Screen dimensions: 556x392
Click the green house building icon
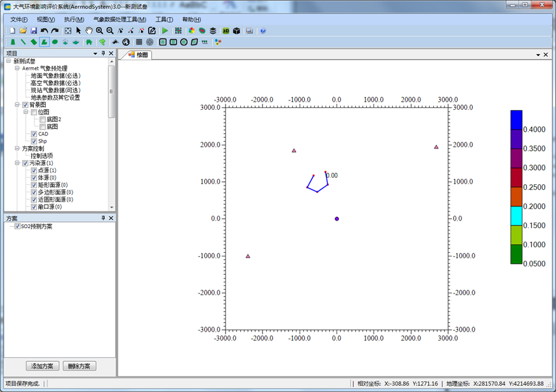pos(89,42)
